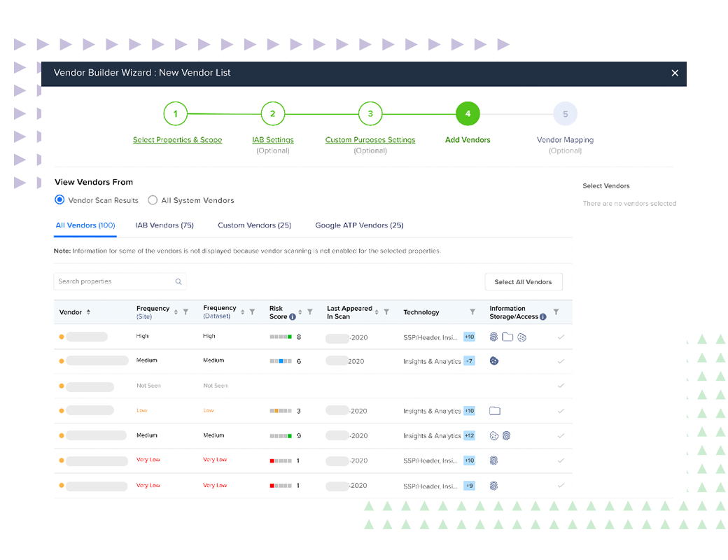Switch to the IAB Vendors (75) tab
This screenshot has height=560, width=728.
tap(164, 225)
